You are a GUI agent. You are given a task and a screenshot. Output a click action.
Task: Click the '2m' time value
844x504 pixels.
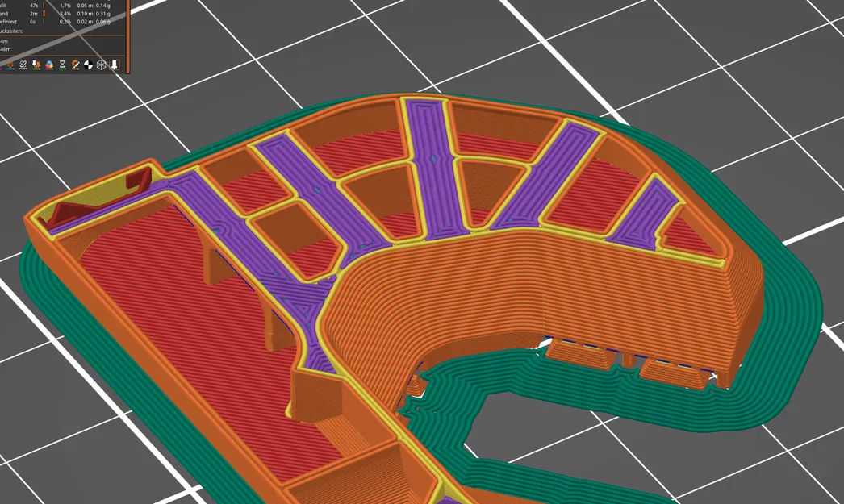pos(34,14)
